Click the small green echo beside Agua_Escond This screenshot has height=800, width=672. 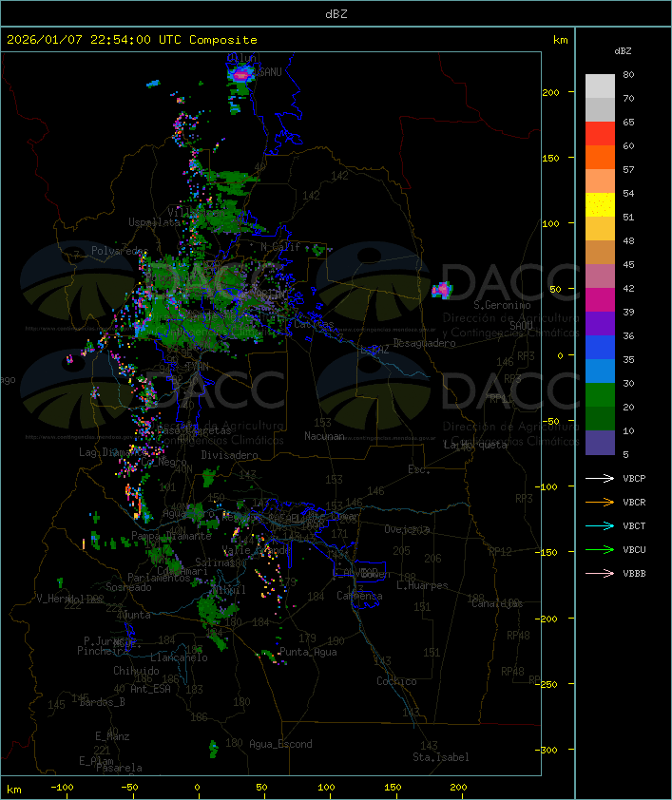214,749
